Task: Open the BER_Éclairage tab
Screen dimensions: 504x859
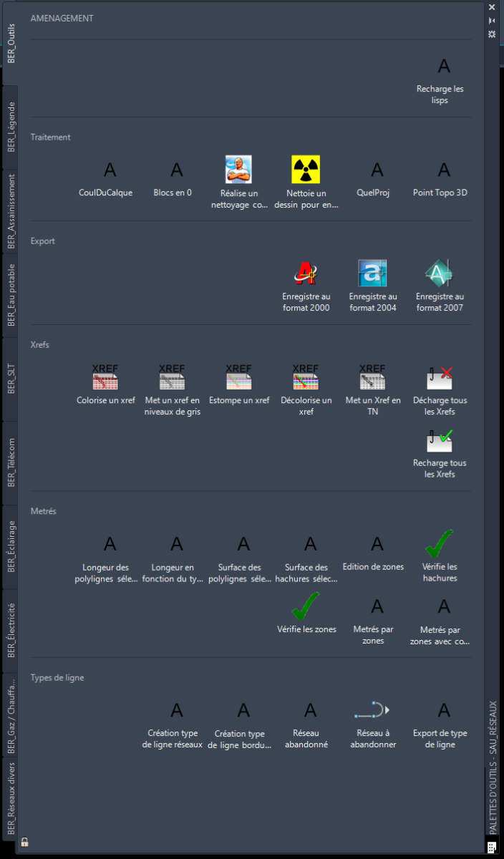Action: click(x=10, y=546)
